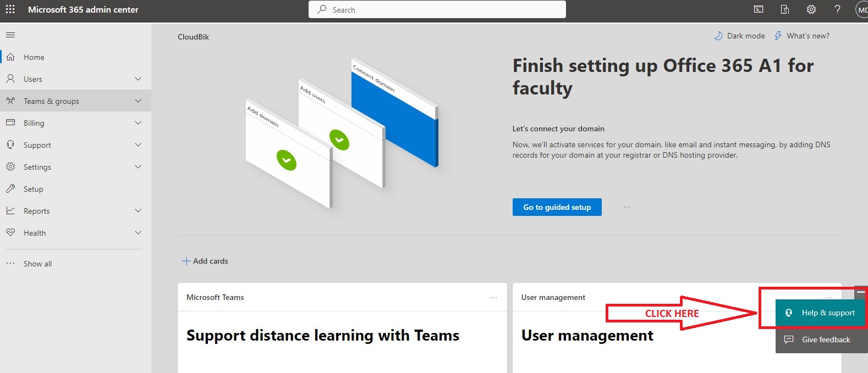Open the mobile app install icon
Image resolution: width=868 pixels, height=373 pixels.
click(785, 9)
